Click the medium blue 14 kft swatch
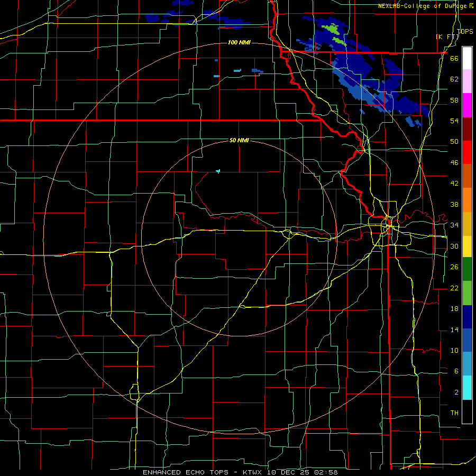 (x=467, y=340)
